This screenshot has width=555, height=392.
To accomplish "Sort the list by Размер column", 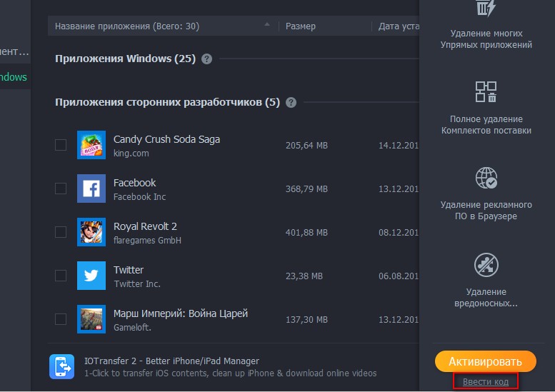I will (301, 26).
